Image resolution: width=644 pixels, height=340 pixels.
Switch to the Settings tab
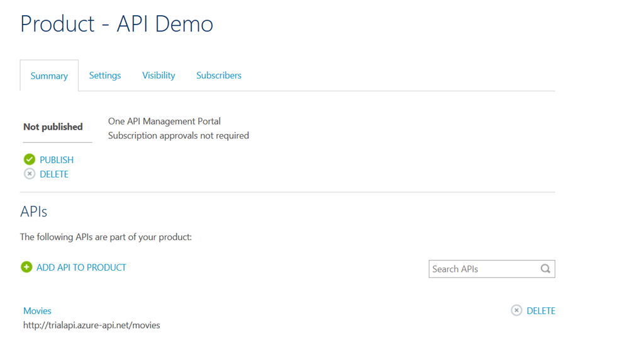(105, 76)
